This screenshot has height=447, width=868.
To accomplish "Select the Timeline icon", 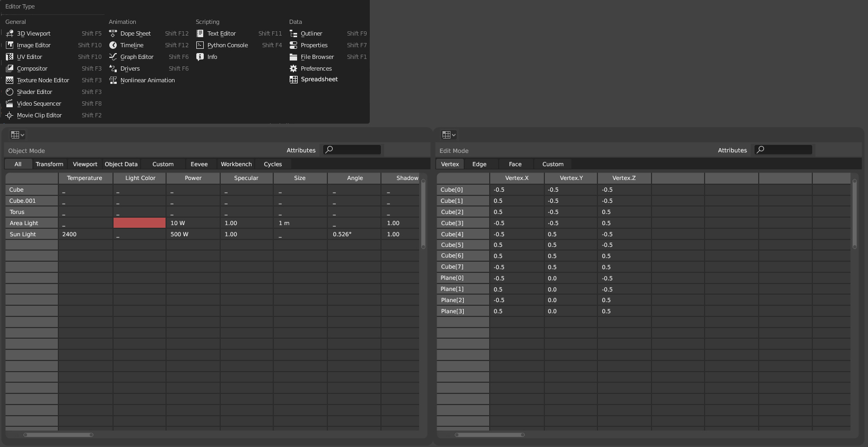I will (x=113, y=45).
